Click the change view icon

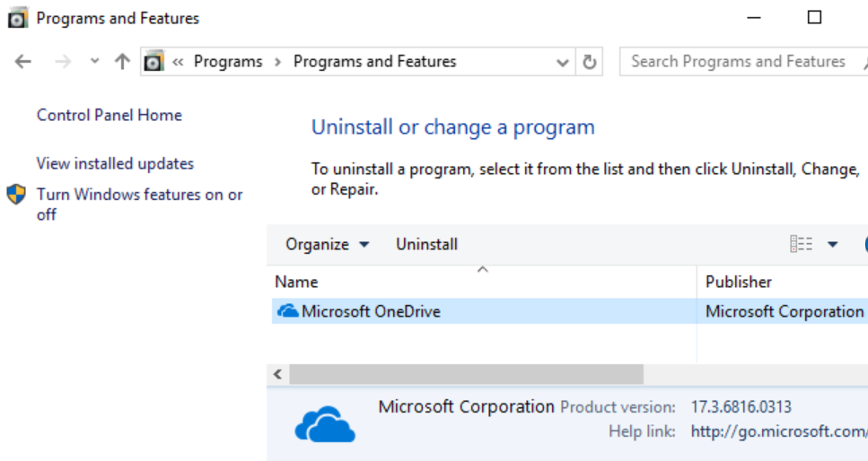pyautogui.click(x=801, y=244)
